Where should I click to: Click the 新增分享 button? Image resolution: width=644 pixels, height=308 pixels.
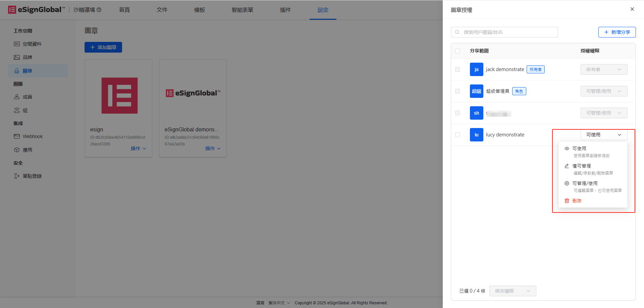coord(617,32)
